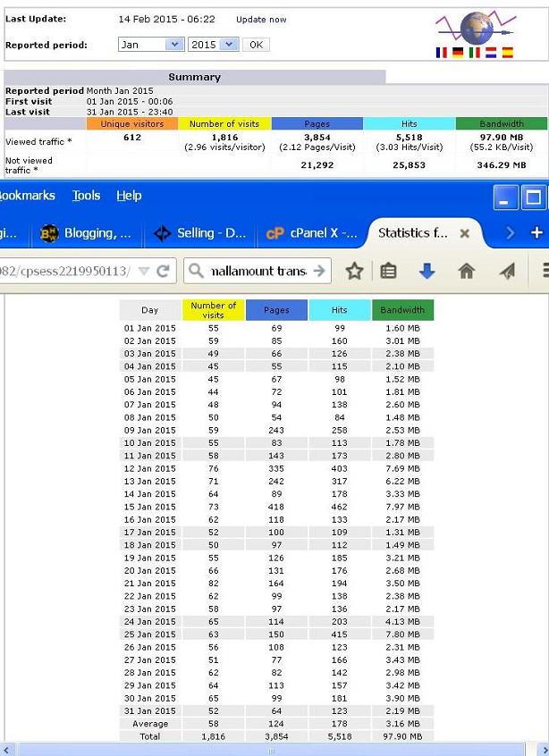This screenshot has height=756, width=549.
Task: Click the Total row label
Action: pyautogui.click(x=150, y=736)
